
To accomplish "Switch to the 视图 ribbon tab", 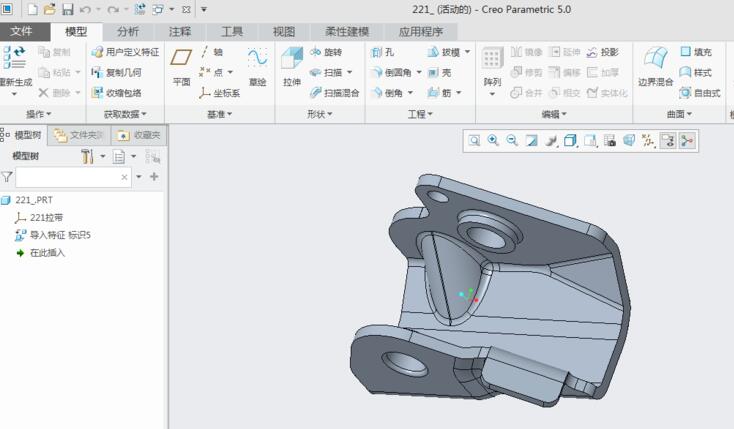I will click(284, 31).
